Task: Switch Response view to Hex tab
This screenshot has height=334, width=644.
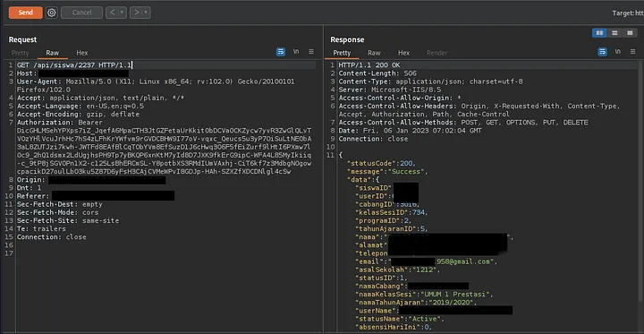Action: pyautogui.click(x=403, y=53)
